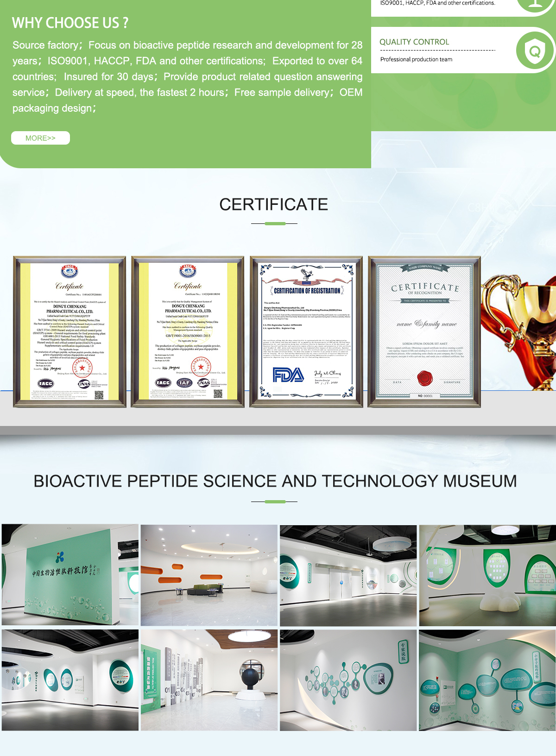Open the Certificate of Recognition image
This screenshot has width=556, height=756.
424,332
